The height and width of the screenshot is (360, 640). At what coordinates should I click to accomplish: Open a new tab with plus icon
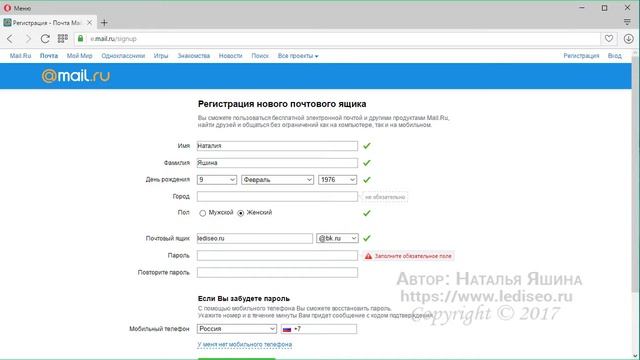104,23
